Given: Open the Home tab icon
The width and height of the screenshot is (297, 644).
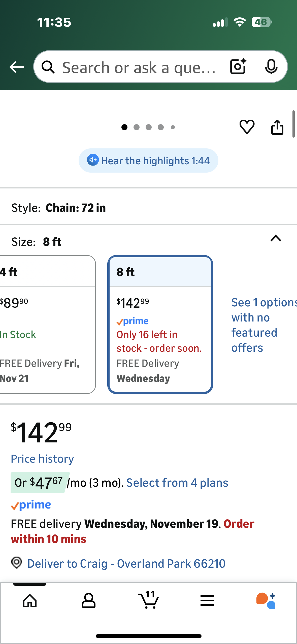Looking at the screenshot, I should (x=30, y=601).
